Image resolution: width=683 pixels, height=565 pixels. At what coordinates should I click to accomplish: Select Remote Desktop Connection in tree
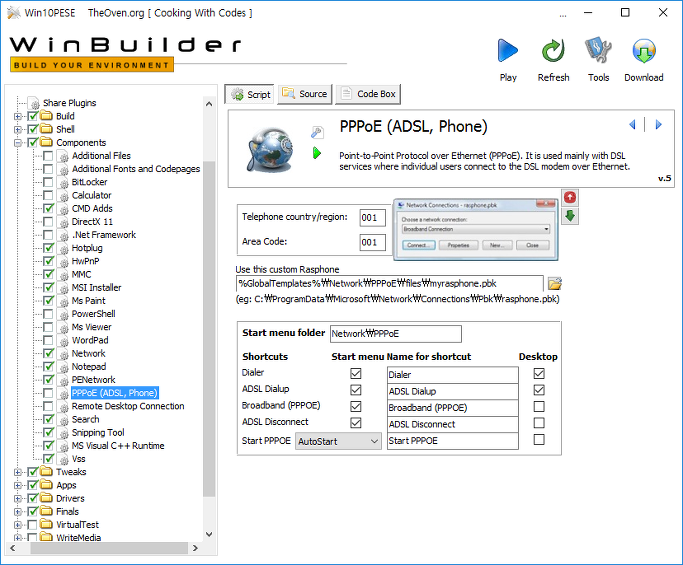pos(128,406)
